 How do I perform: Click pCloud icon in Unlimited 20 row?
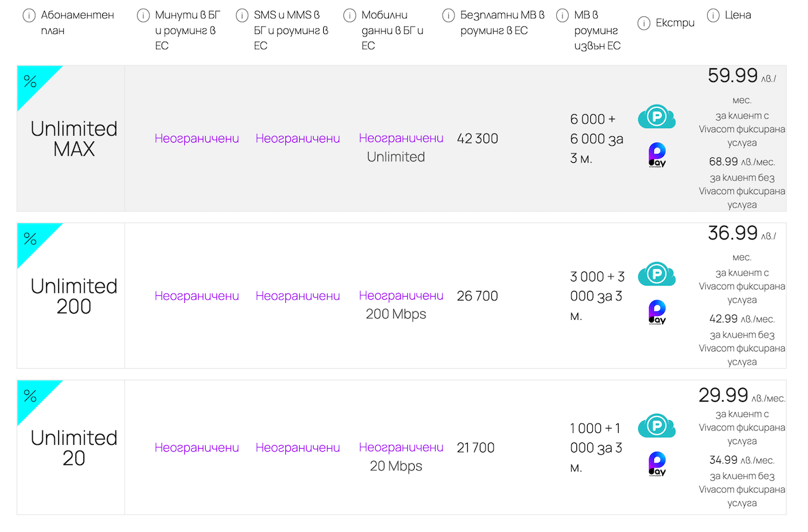[x=656, y=426]
